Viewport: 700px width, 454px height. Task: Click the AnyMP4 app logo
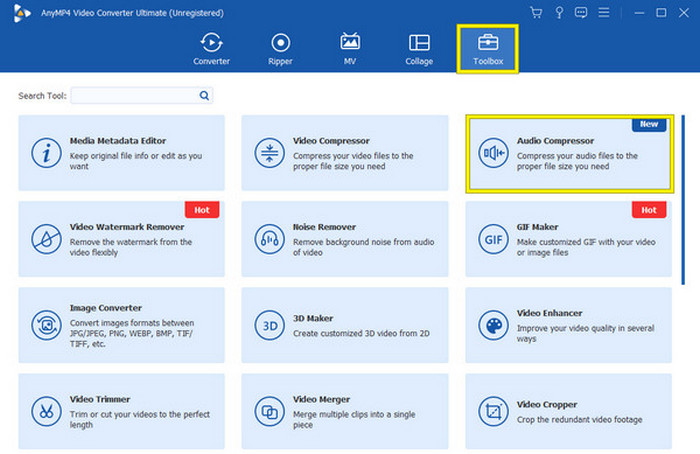(x=21, y=13)
